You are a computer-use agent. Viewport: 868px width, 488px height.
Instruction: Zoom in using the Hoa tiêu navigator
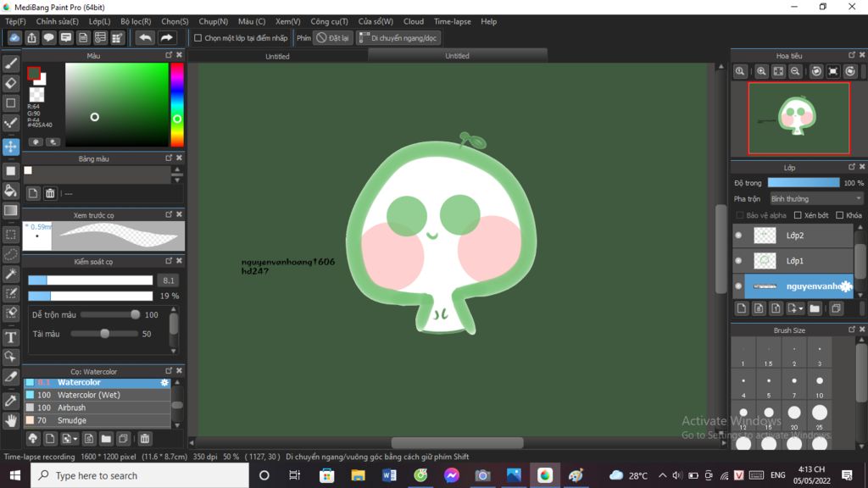pos(762,71)
